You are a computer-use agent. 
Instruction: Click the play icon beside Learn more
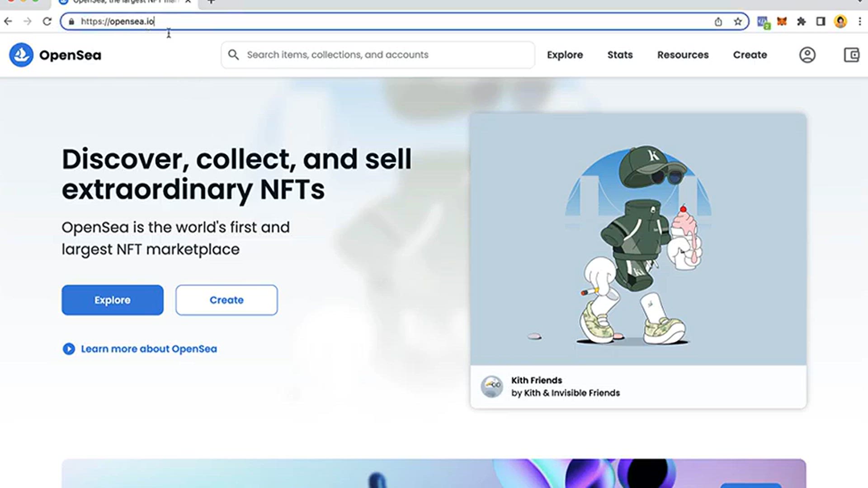pos(69,349)
